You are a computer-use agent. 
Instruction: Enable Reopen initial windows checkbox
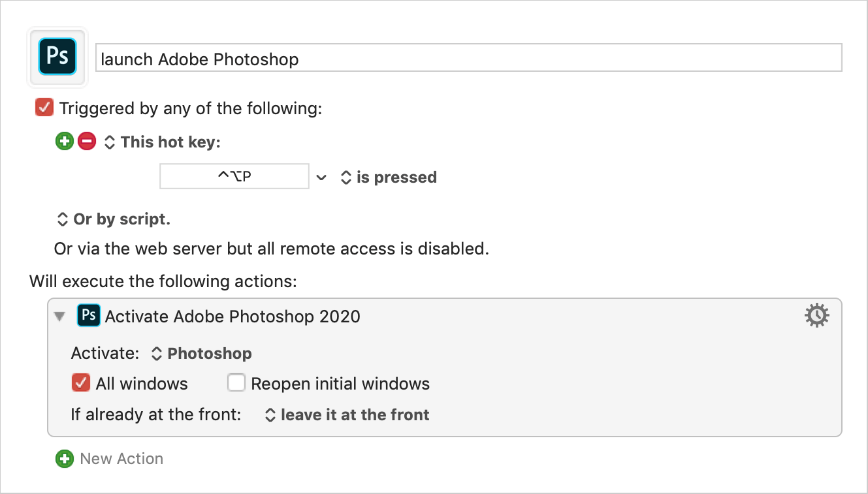236,383
